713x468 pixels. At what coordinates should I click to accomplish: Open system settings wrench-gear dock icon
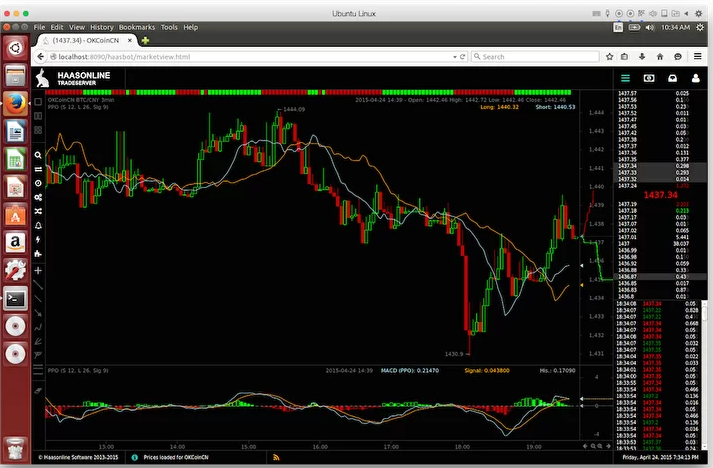tap(15, 271)
